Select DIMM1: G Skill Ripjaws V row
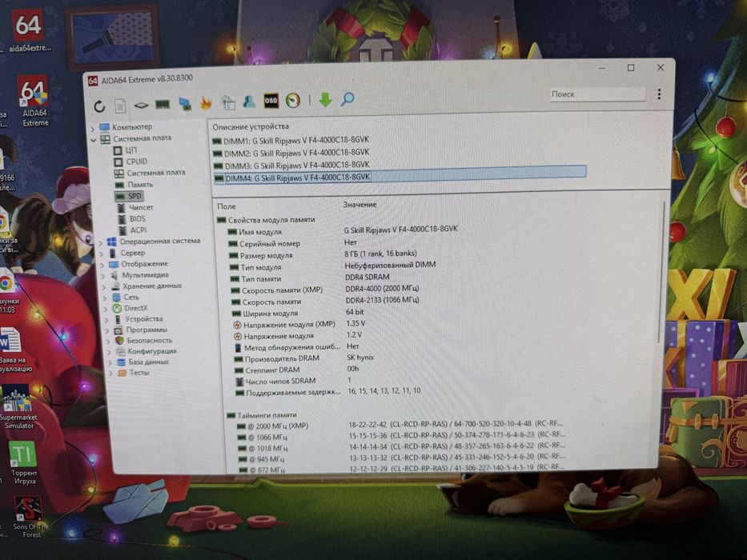The image size is (747, 560). [x=291, y=141]
